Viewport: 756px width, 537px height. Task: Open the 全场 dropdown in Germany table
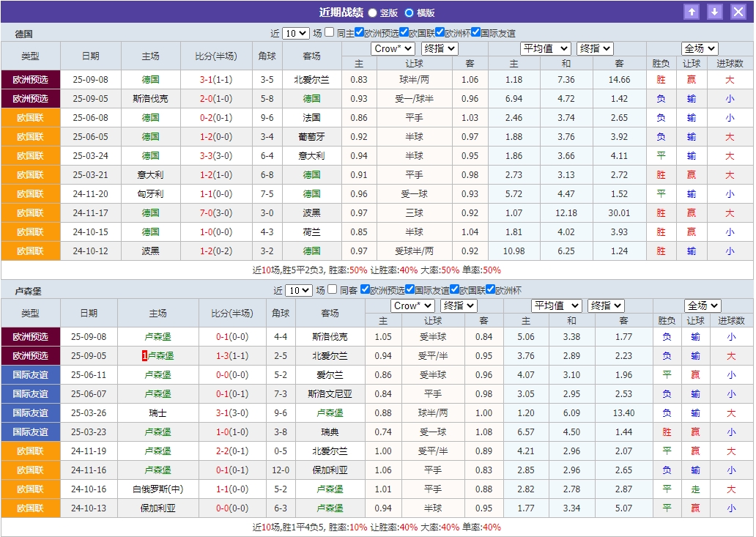click(x=699, y=48)
